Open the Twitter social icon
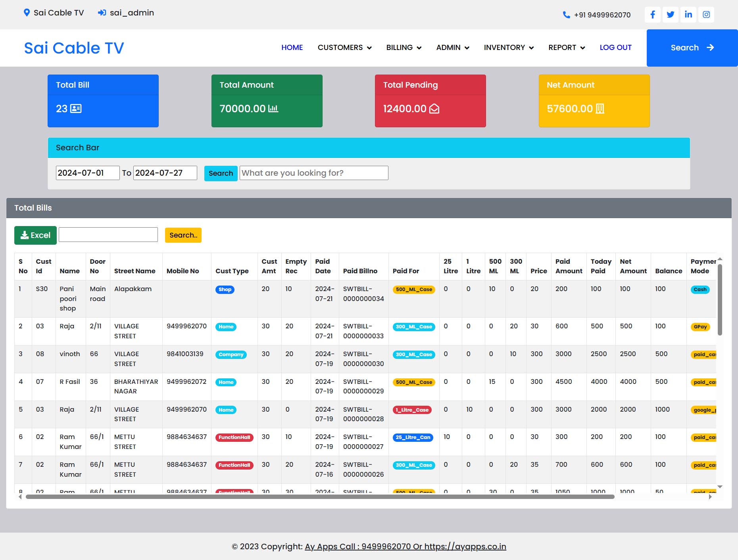The image size is (738, 560). point(671,15)
